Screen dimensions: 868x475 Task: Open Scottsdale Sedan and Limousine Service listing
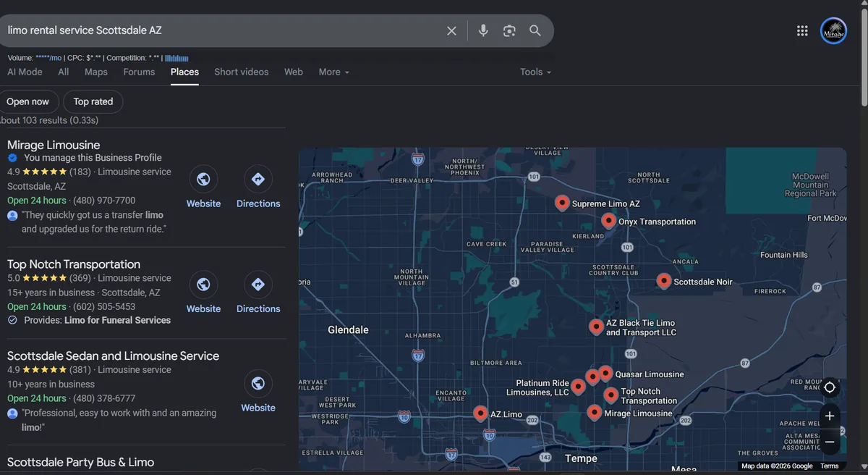113,356
